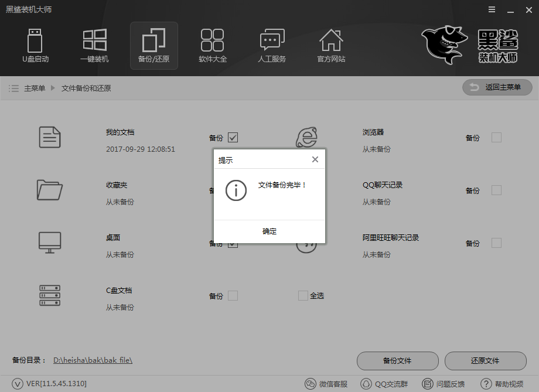Open the 软件大全 section icon

coord(213,41)
